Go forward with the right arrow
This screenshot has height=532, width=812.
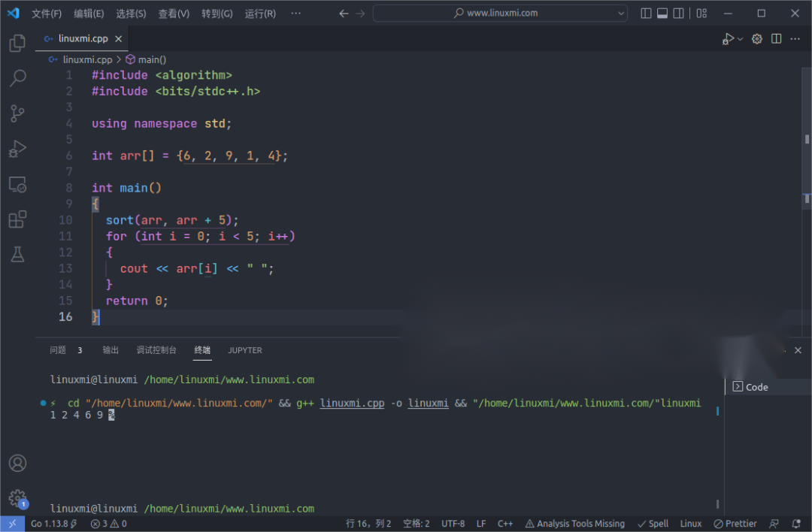(x=360, y=14)
